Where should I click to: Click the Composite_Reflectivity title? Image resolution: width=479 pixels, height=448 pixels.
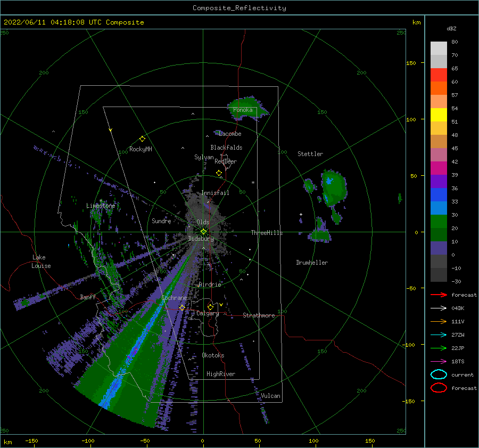239,8
